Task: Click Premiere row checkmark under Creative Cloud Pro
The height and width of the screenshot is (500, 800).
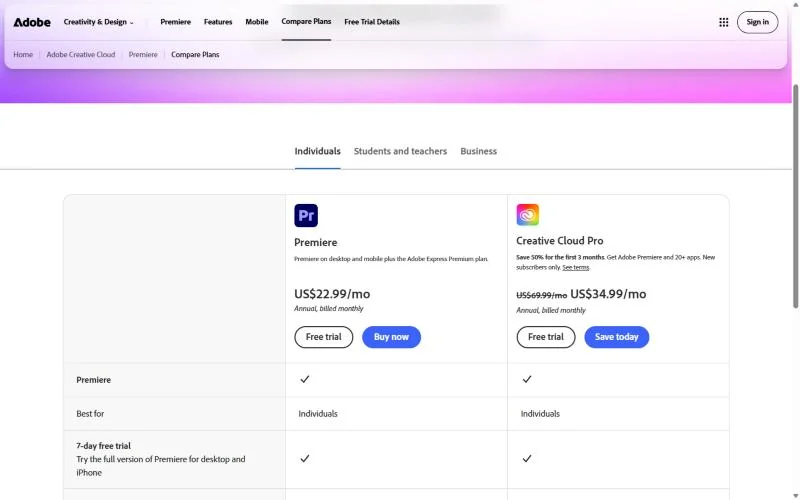Action: click(527, 379)
